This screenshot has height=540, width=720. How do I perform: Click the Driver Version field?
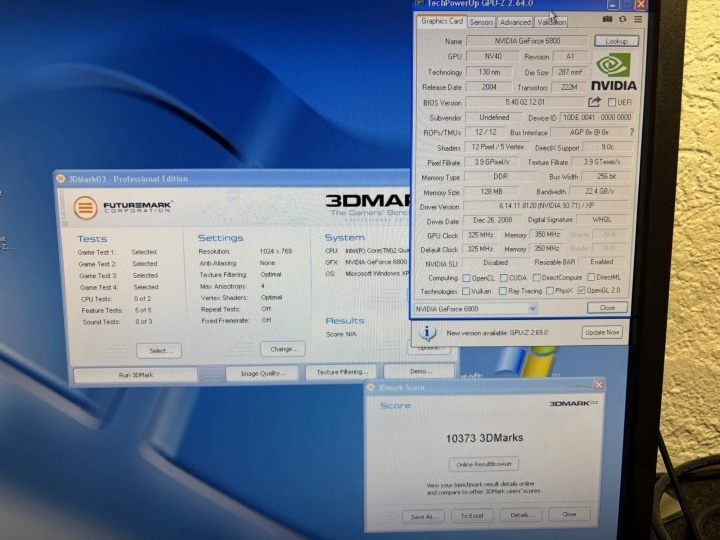click(x=546, y=206)
